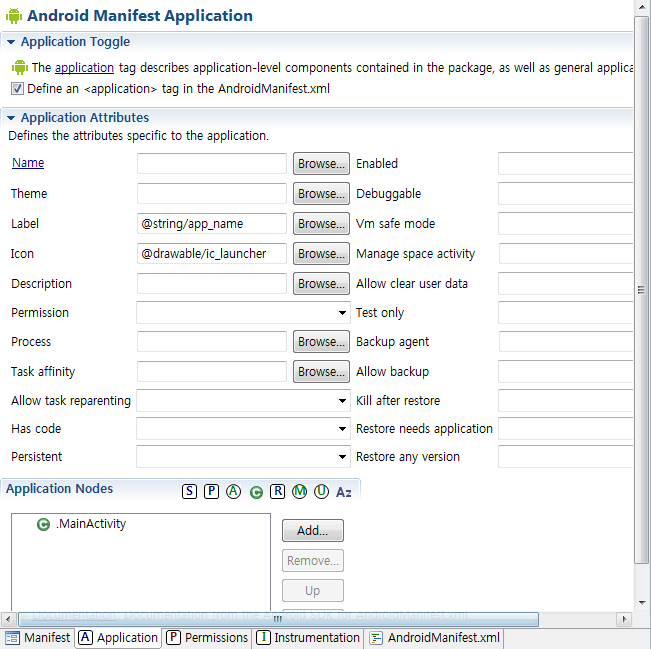Click Browse button for Process field
651x649 pixels.
coord(321,342)
